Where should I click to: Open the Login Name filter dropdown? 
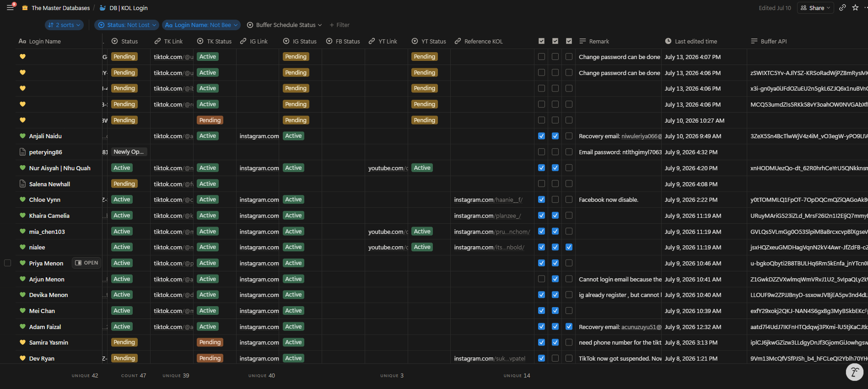click(x=201, y=25)
